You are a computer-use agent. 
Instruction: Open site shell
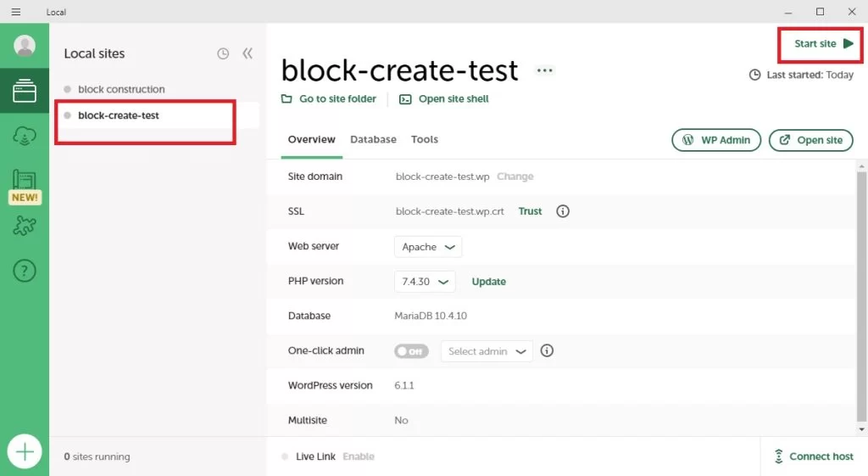444,99
